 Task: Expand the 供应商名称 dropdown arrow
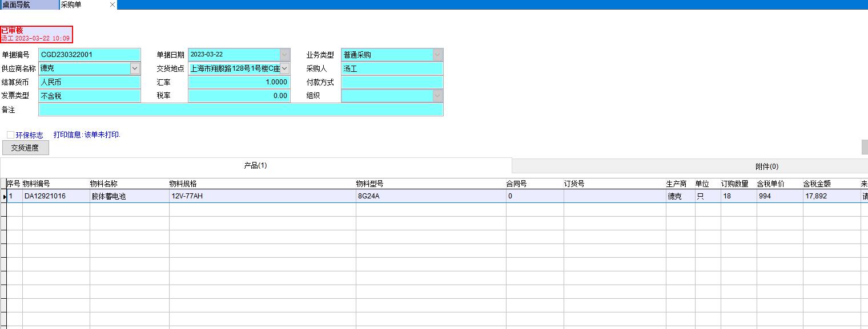coord(135,68)
